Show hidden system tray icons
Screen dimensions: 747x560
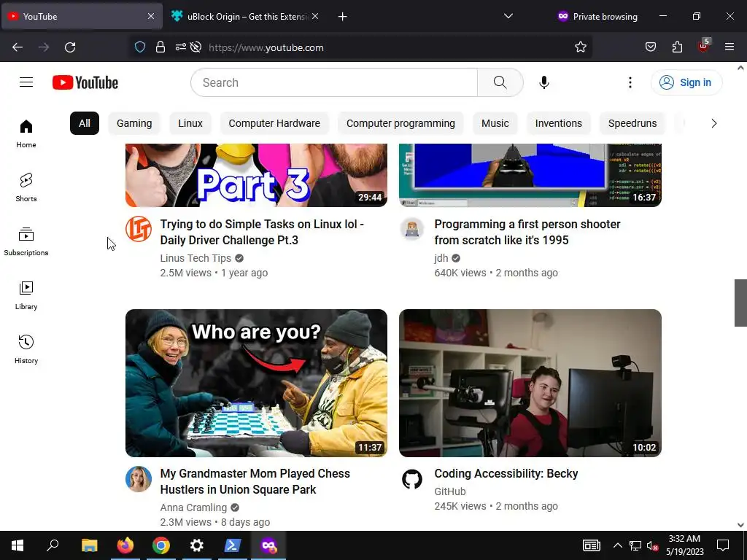click(617, 545)
